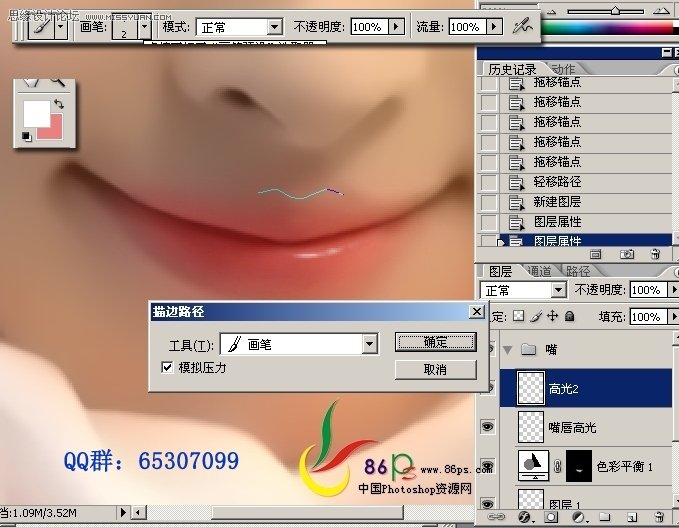
Task: Click options bar 不透明度 100% field
Action: 370,26
